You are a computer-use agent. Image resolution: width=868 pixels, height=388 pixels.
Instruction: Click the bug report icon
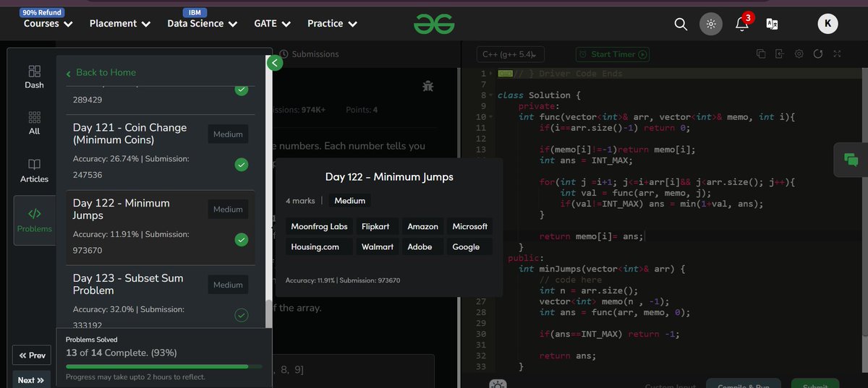(x=427, y=86)
